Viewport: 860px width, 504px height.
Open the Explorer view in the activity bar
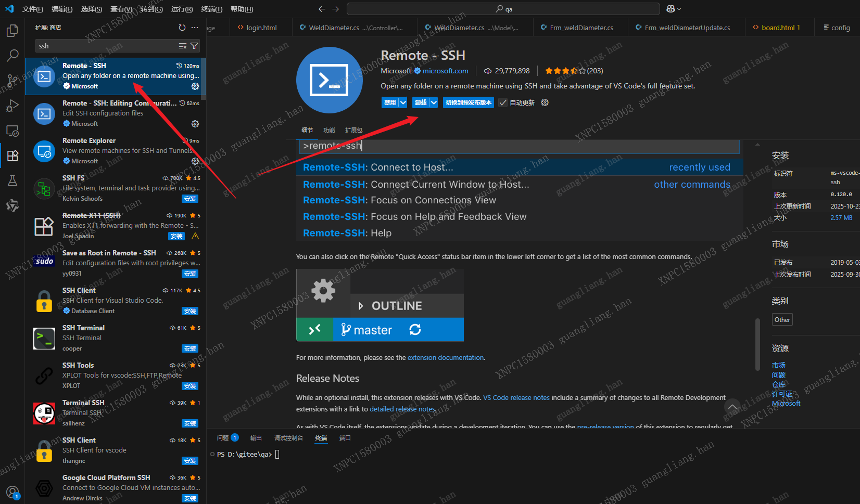[12, 31]
